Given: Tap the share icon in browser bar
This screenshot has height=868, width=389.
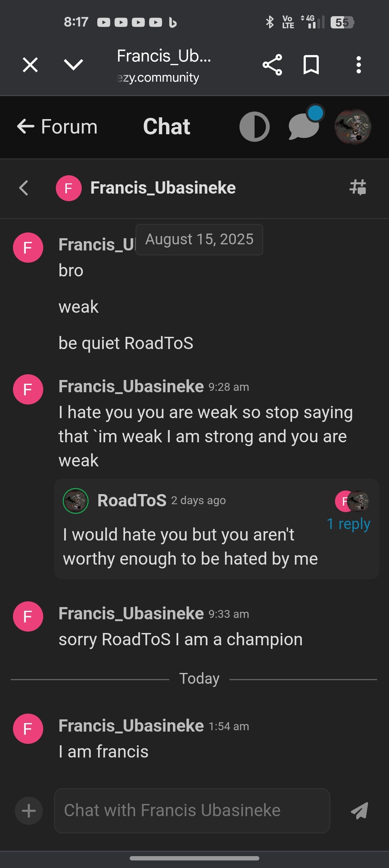Looking at the screenshot, I should click(x=272, y=65).
